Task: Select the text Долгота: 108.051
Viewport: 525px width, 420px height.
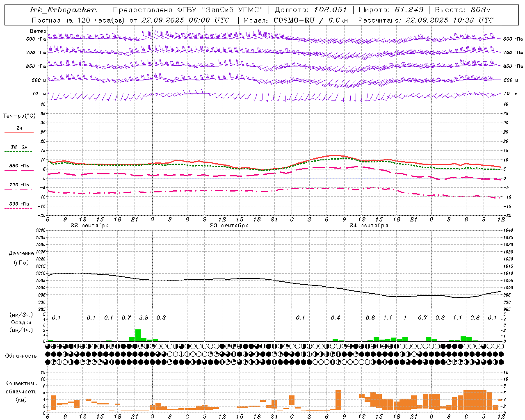Action: [x=311, y=10]
